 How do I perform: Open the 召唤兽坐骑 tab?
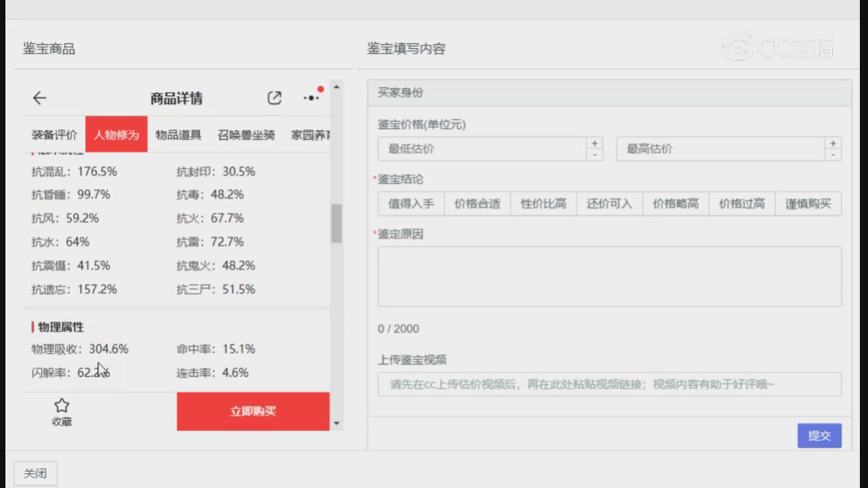tap(246, 135)
